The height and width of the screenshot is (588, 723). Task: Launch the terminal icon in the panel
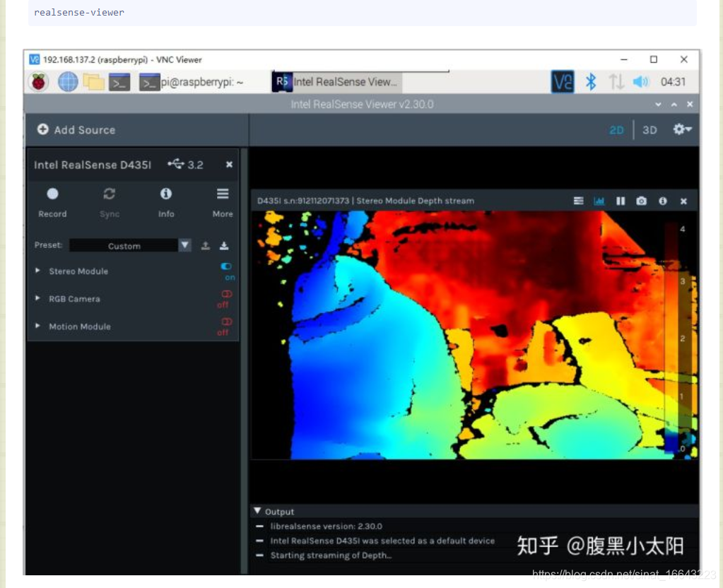coord(119,82)
